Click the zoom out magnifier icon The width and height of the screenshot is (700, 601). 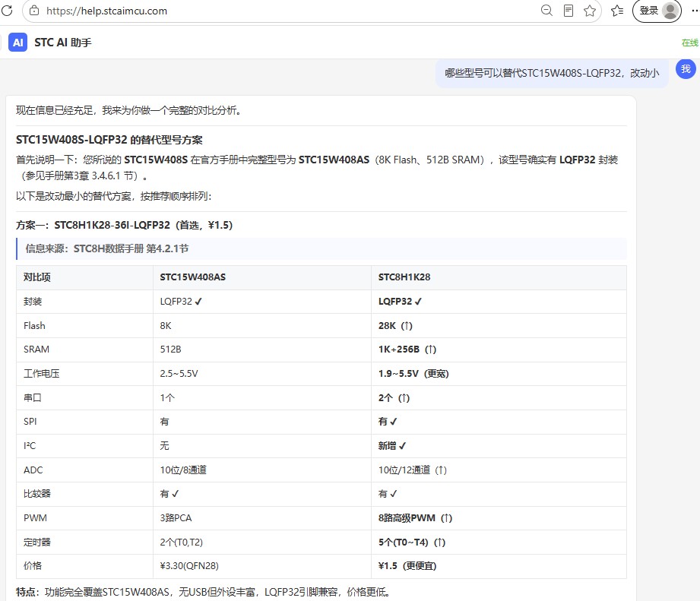[x=546, y=11]
